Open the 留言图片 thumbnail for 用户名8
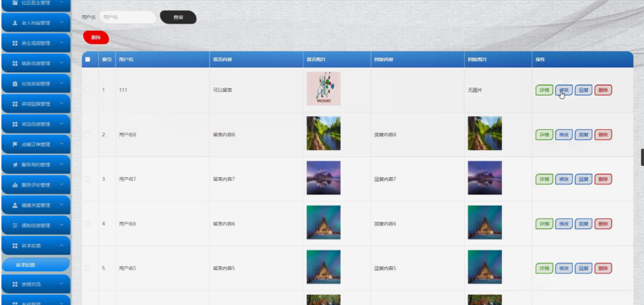 (323, 133)
